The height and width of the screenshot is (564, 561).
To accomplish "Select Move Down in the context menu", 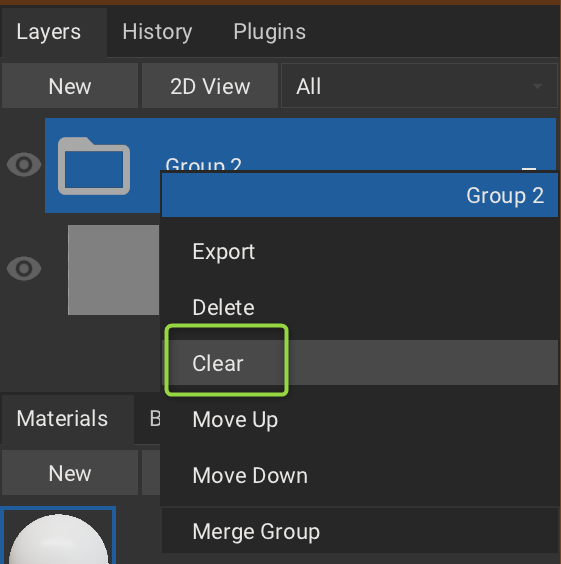I will pos(360,475).
